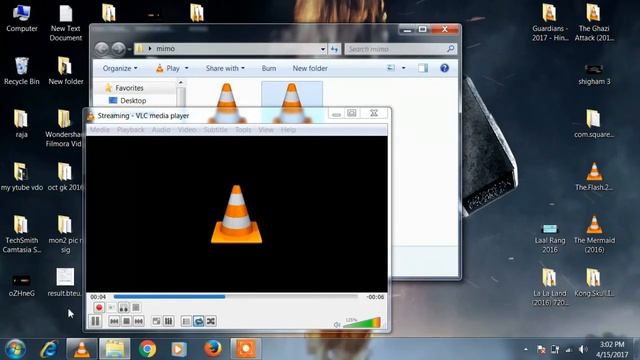Click Burn in Explorer toolbar
This screenshot has height=360, width=640.
click(269, 68)
